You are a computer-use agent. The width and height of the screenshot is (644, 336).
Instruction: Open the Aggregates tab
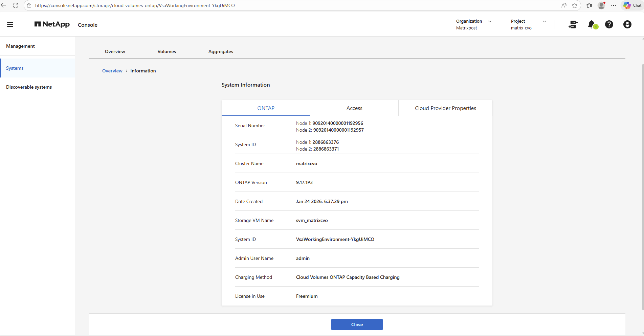pyautogui.click(x=221, y=51)
